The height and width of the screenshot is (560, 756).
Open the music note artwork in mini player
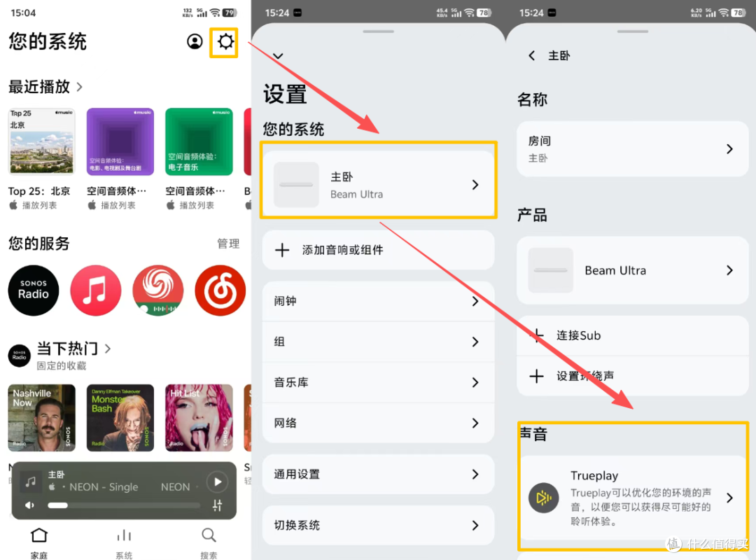point(30,482)
